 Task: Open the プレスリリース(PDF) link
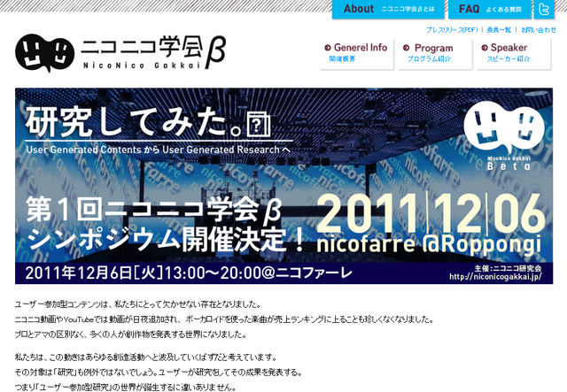click(x=452, y=30)
